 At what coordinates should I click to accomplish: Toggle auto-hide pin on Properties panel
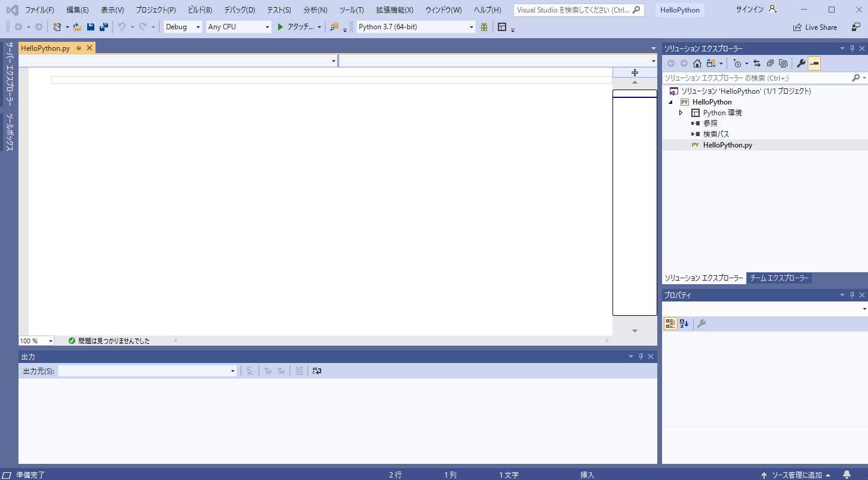(852, 295)
